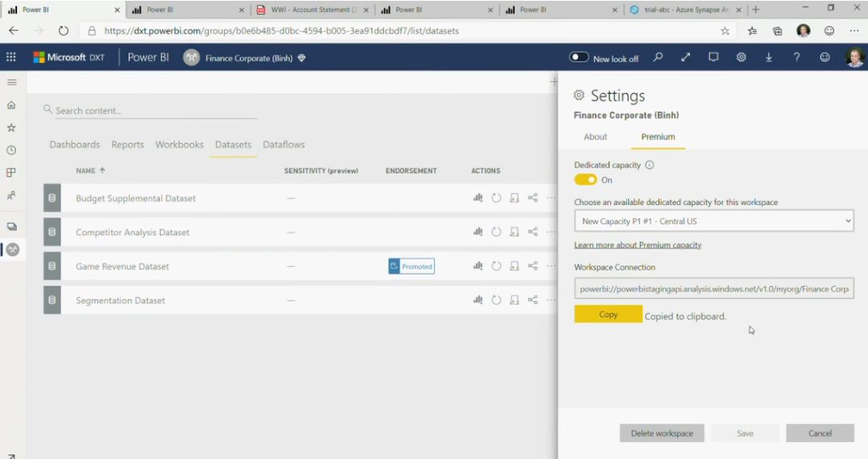This screenshot has width=868, height=459.
Task: Select the Premium tab in Settings
Action: 657,137
